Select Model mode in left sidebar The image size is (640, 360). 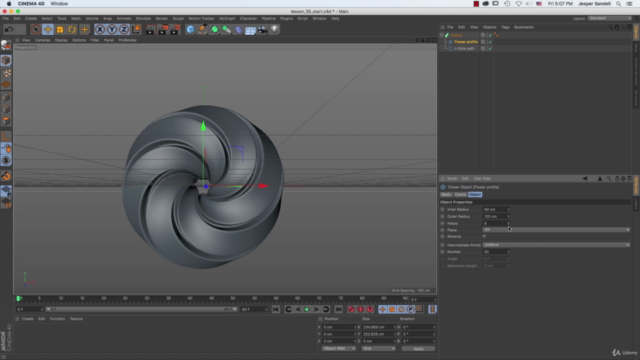click(x=6, y=60)
